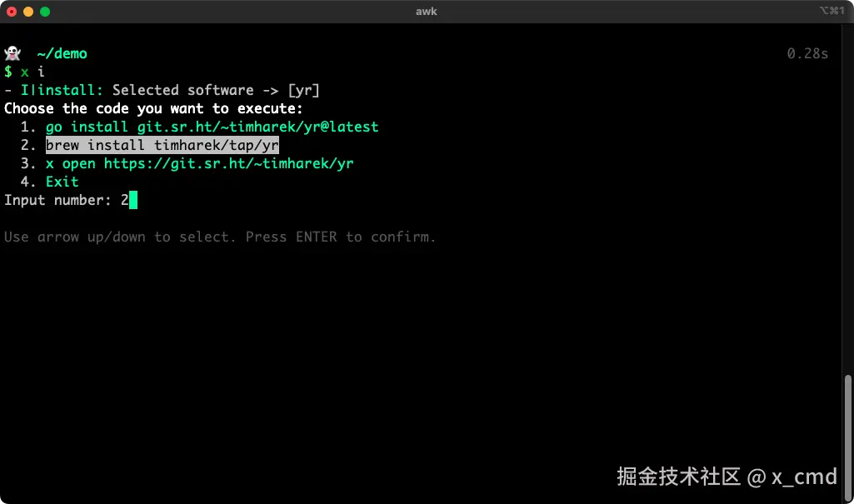Click the ⌥⌘1 shortcut indicator in the title bar
The image size is (854, 504).
[832, 10]
